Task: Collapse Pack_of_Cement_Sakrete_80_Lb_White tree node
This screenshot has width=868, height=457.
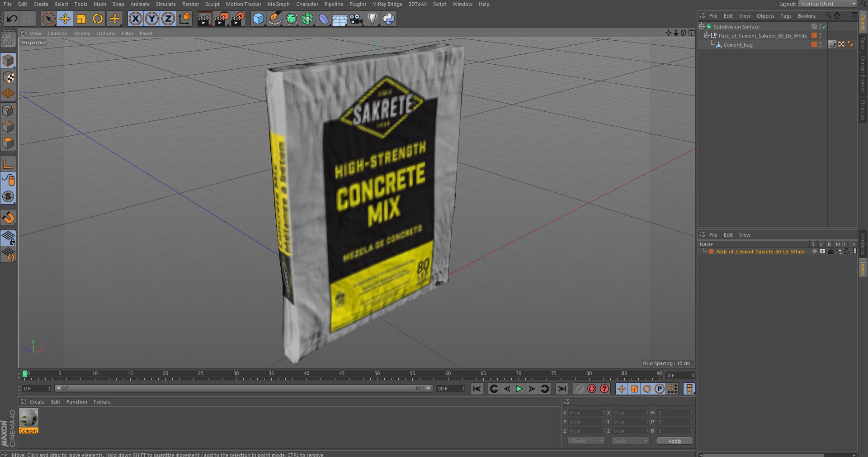Action: coord(707,35)
